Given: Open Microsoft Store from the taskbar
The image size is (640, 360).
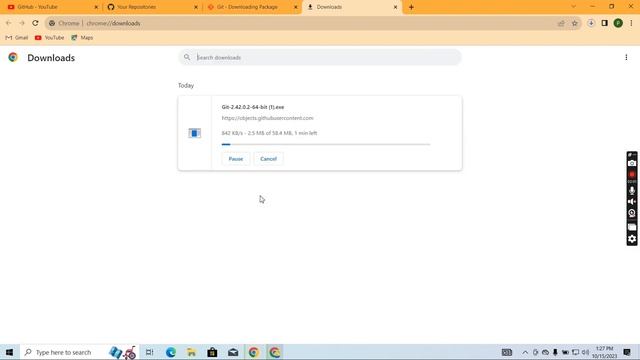Looking at the screenshot, I should pos(212,352).
